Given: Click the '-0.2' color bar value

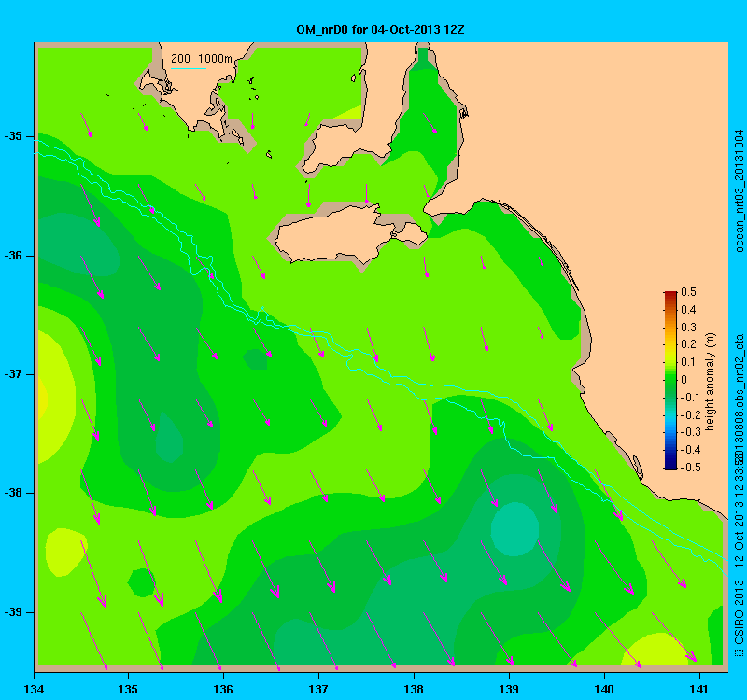Looking at the screenshot, I should 689,414.
